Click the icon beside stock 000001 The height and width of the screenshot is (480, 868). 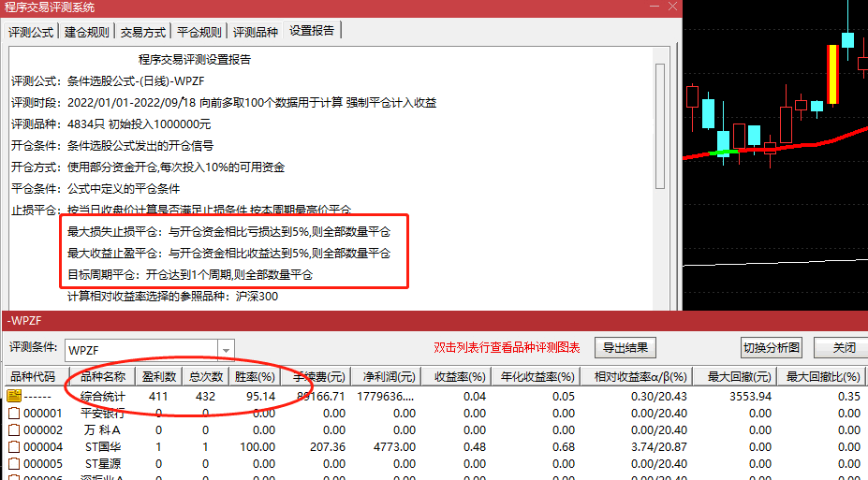coord(14,413)
